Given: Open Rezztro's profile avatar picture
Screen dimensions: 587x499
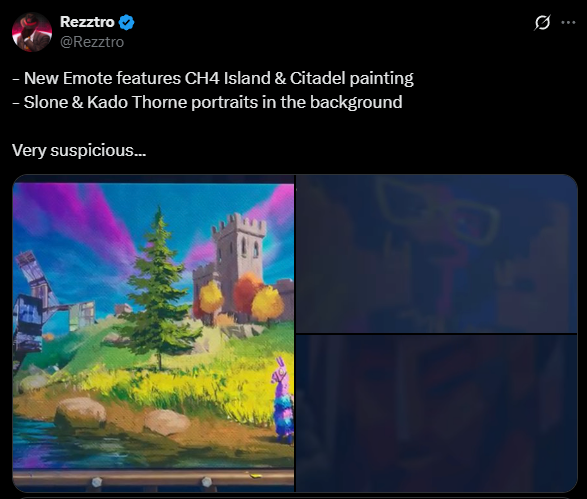Looking at the screenshot, I should (32, 32).
